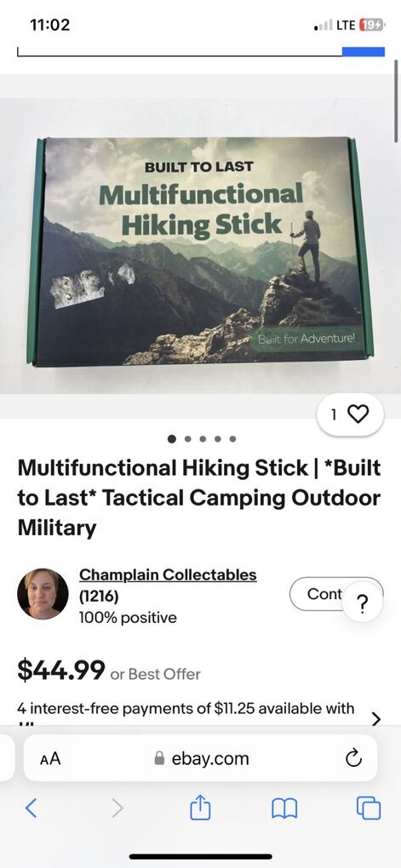Image resolution: width=401 pixels, height=868 pixels.
Task: Tap the seller profile photo
Action: (x=43, y=594)
